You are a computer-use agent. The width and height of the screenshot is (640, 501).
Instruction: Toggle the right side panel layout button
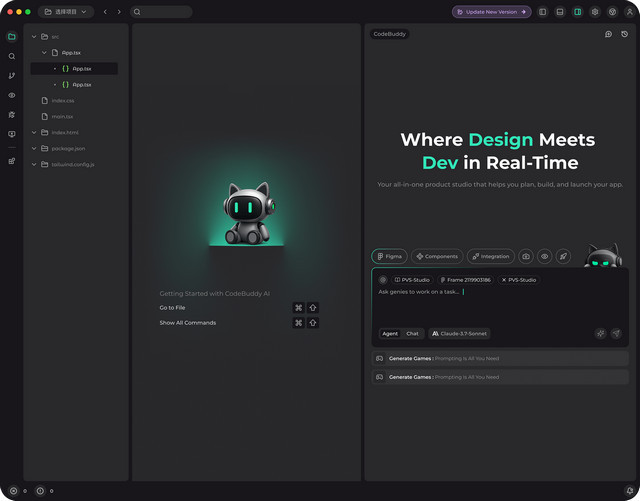pos(577,12)
